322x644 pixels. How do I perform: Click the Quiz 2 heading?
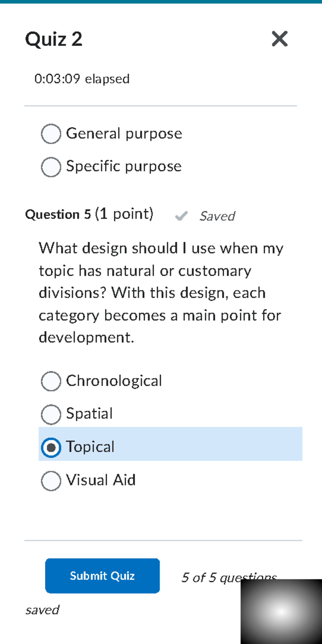(54, 39)
